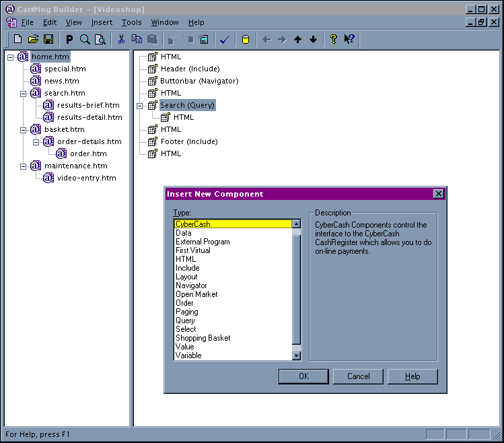Click the Open folder toolbar icon

coord(33,40)
